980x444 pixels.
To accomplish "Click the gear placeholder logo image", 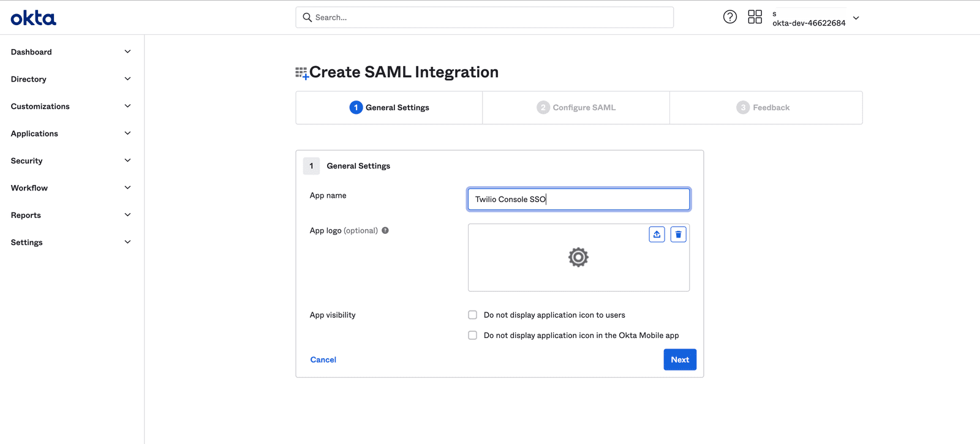I will [x=578, y=257].
